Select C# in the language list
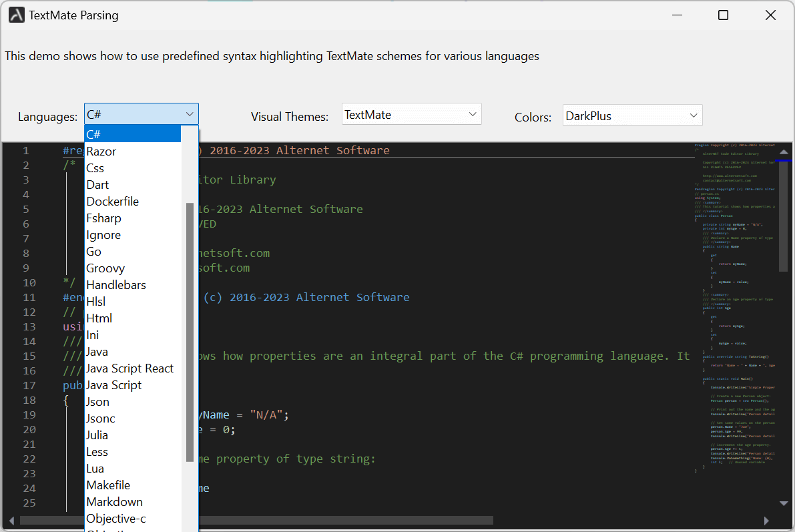This screenshot has height=532, width=795. [x=133, y=134]
